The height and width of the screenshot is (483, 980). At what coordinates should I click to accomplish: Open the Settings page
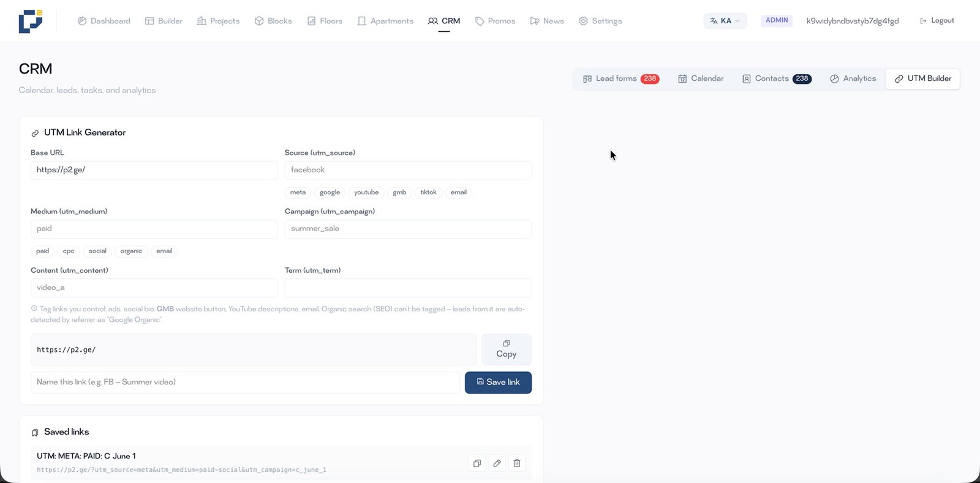point(600,21)
